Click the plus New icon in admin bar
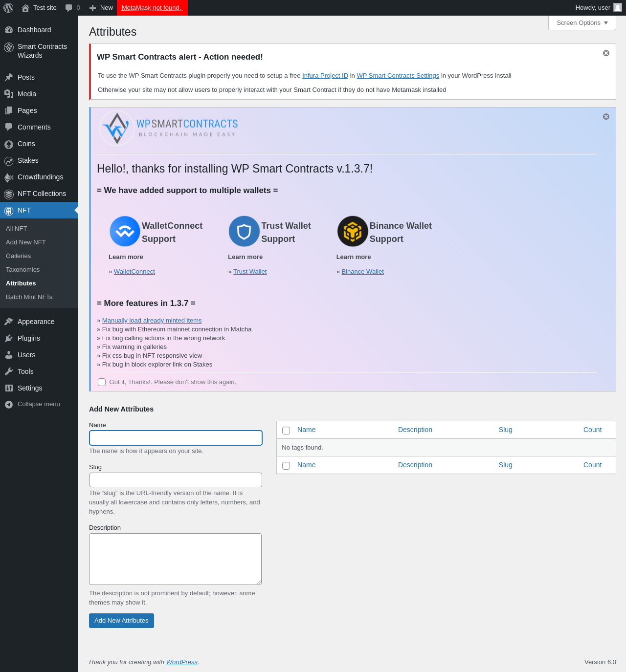The width and height of the screenshot is (626, 672). coord(92,8)
